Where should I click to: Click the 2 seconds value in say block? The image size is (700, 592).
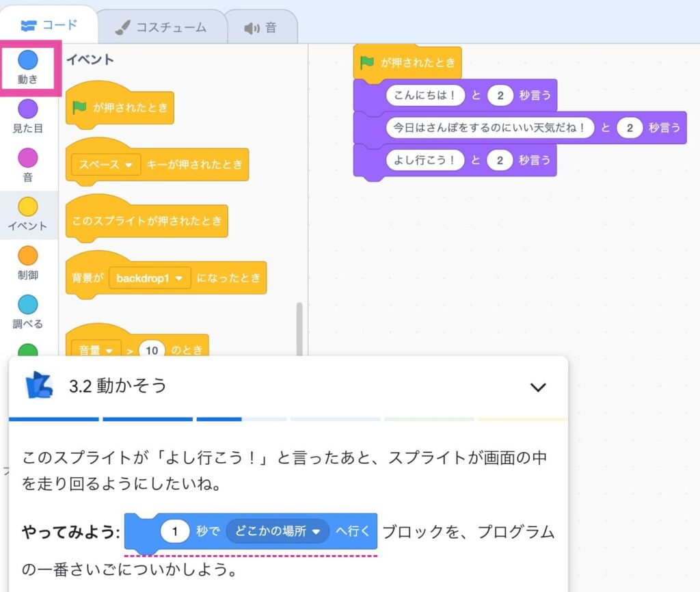[x=501, y=94]
